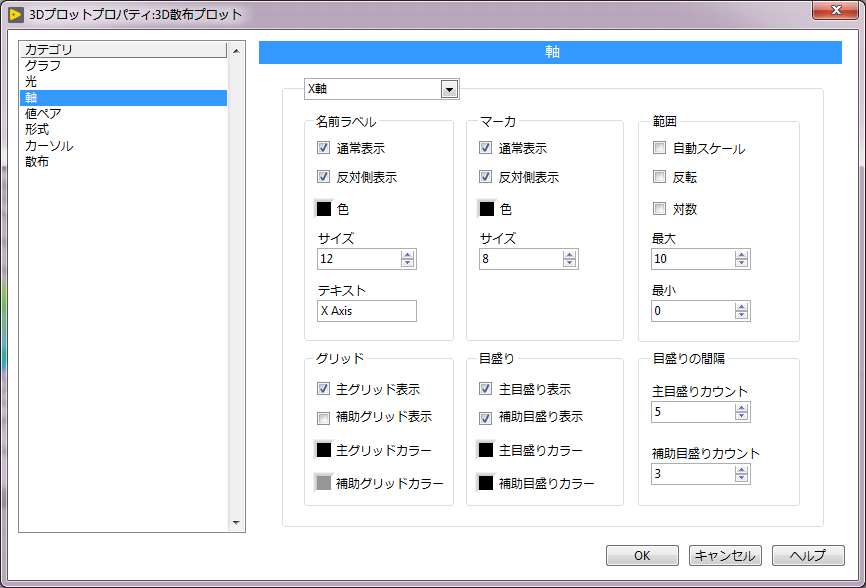The image size is (866, 588).
Task: Click the テキスト field containing X Axis
Action: (x=366, y=311)
